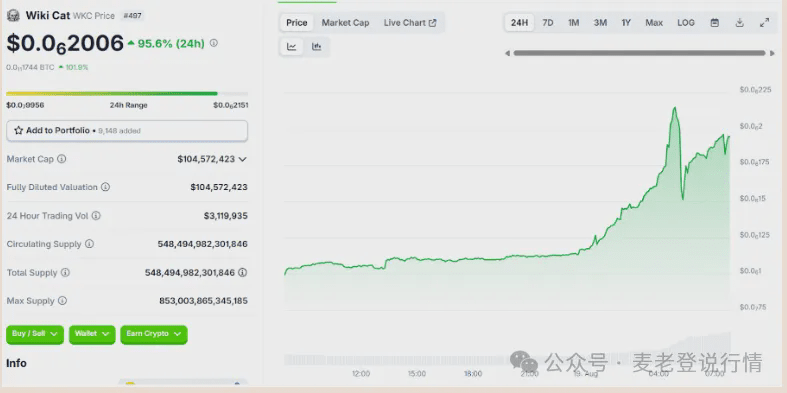Select 1Y time range

tap(626, 23)
